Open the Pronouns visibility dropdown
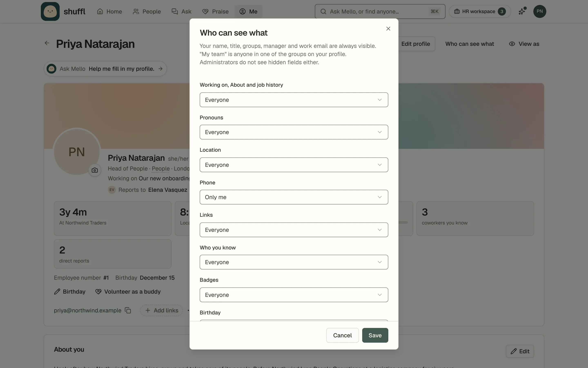This screenshot has height=368, width=588. click(x=294, y=132)
